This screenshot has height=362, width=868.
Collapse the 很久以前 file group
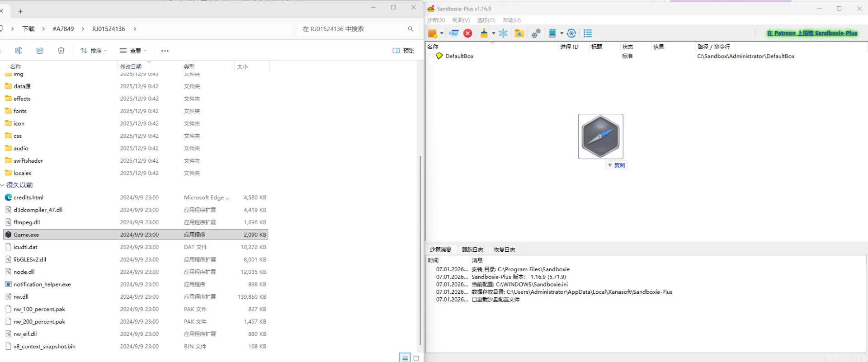3,185
